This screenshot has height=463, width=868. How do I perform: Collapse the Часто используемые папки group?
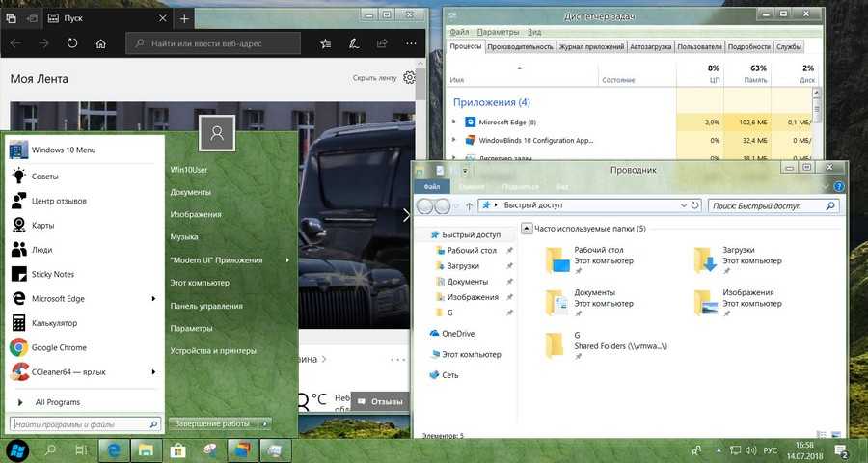point(526,229)
